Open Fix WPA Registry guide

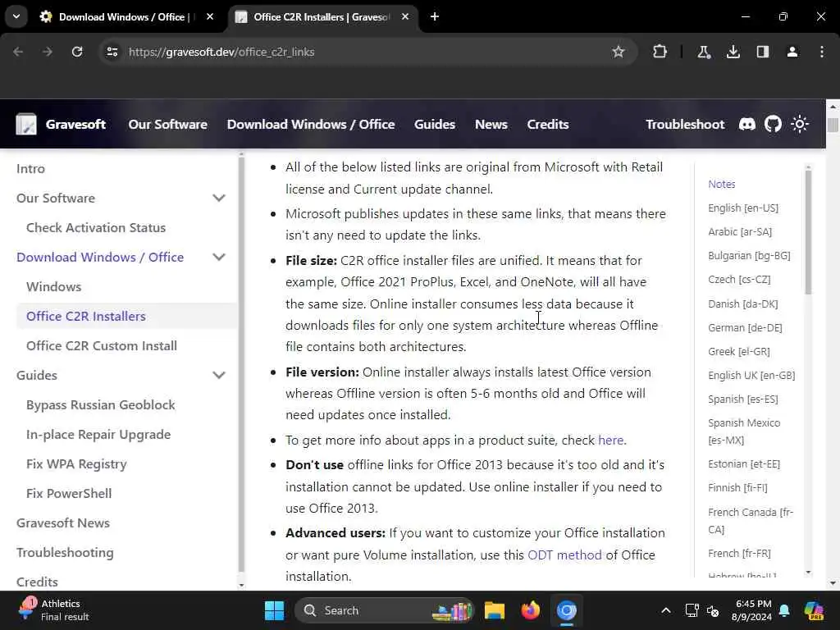(x=76, y=464)
